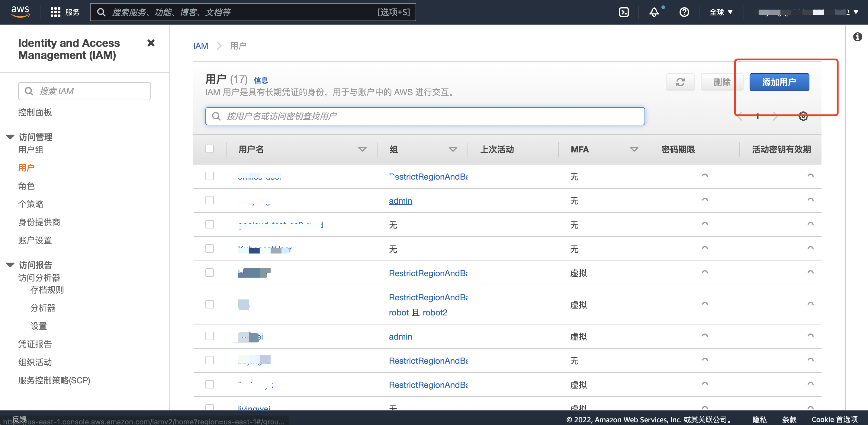Open the robot group link
This screenshot has width=868, height=425.
[x=399, y=312]
